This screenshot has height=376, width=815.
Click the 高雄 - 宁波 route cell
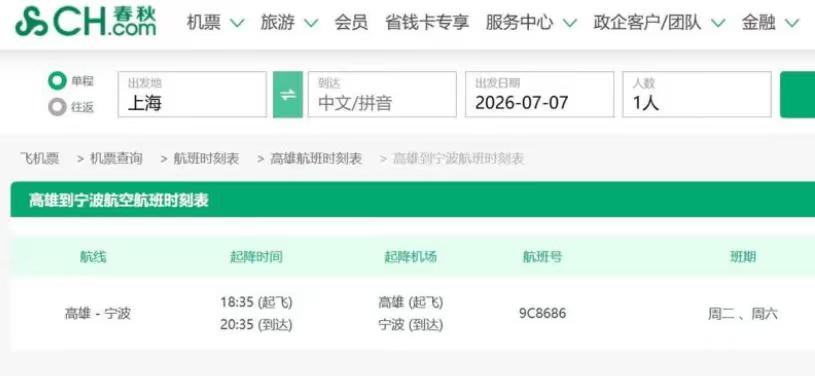(x=98, y=314)
